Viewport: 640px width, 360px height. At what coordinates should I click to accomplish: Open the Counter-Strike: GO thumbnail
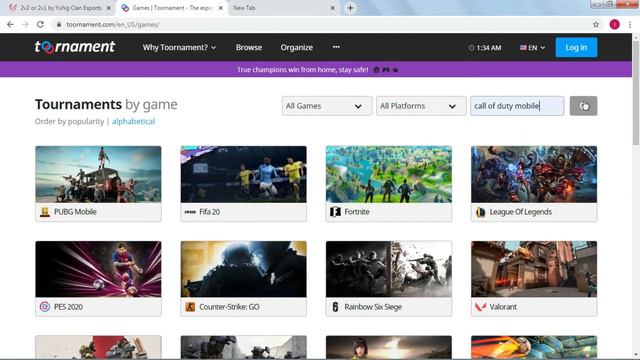coord(244,269)
